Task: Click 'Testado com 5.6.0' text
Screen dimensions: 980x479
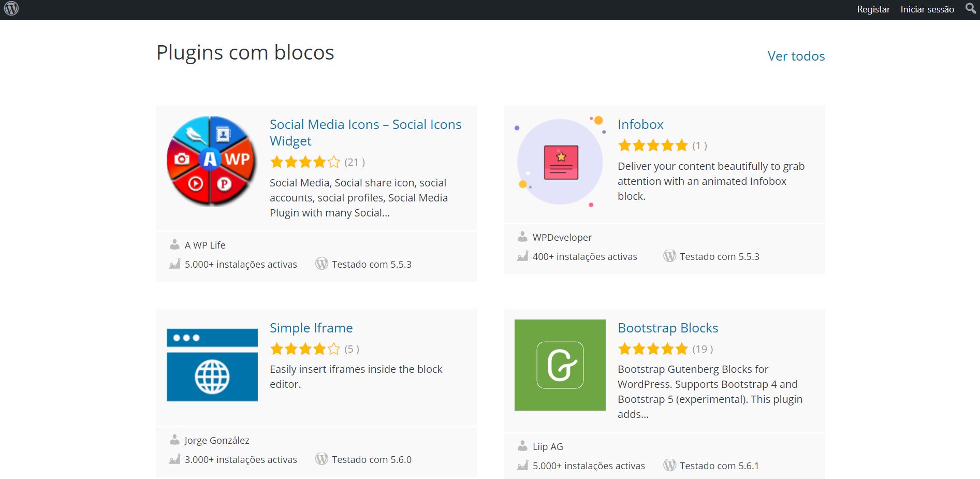Action: click(x=372, y=459)
